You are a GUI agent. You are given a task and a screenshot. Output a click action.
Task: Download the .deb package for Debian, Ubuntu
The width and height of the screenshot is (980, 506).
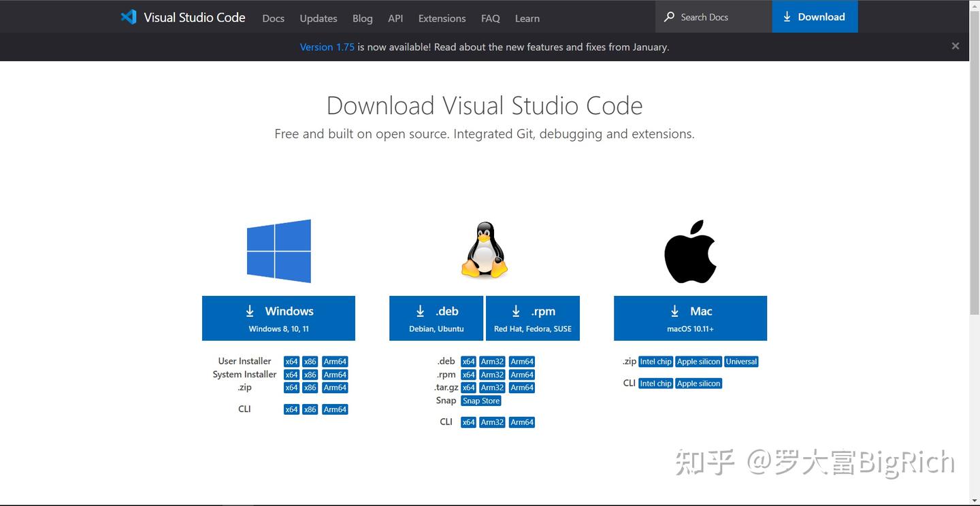click(x=436, y=318)
